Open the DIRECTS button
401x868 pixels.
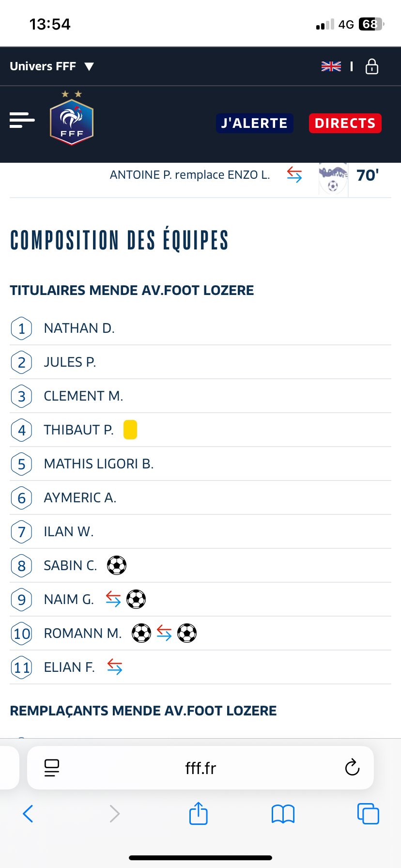point(345,123)
